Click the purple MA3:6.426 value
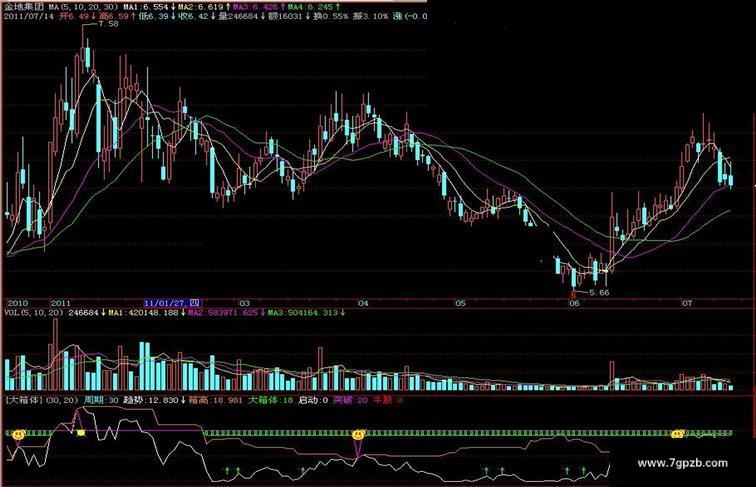Screen dimensions: 756x487 pos(256,7)
